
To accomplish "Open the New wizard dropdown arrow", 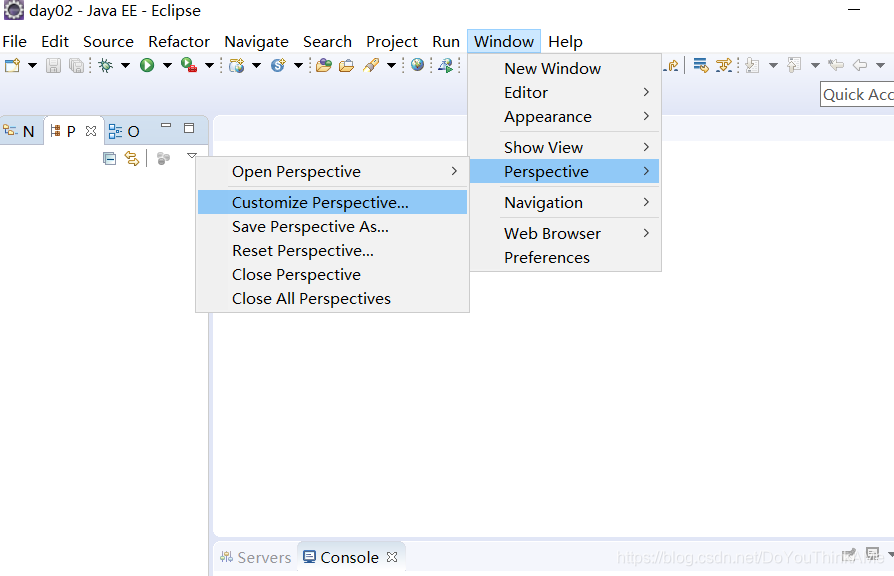I will pyautogui.click(x=32, y=66).
